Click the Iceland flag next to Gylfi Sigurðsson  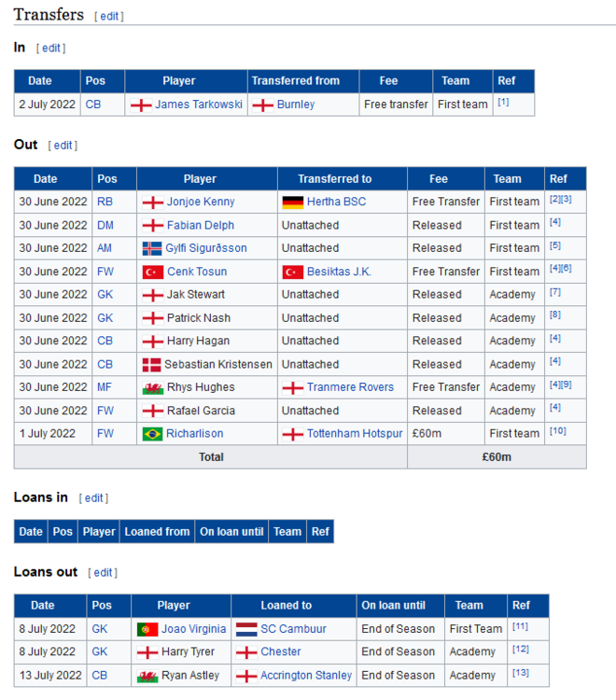point(151,248)
